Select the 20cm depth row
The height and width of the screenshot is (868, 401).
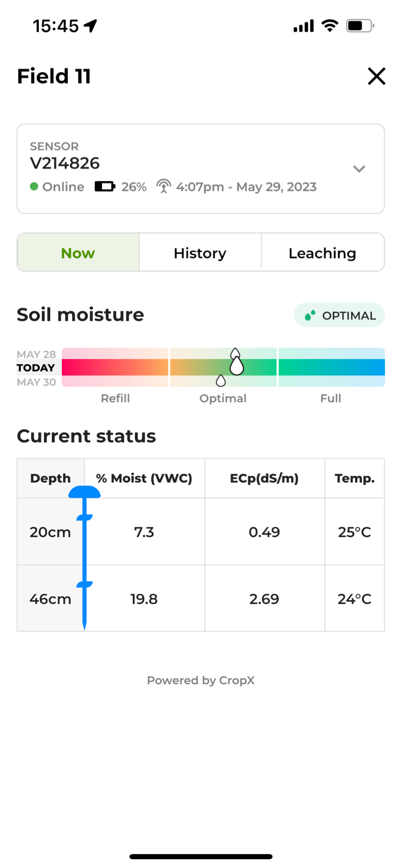(x=200, y=532)
